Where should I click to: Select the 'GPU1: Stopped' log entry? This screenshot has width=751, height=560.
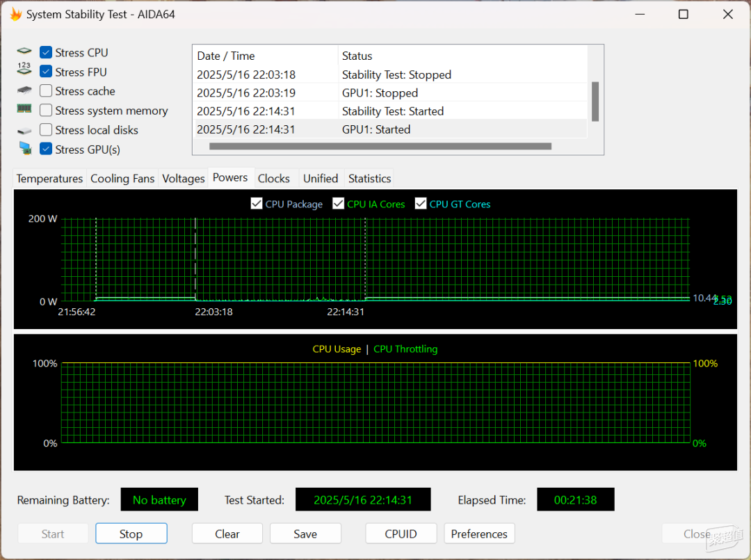[x=391, y=93]
